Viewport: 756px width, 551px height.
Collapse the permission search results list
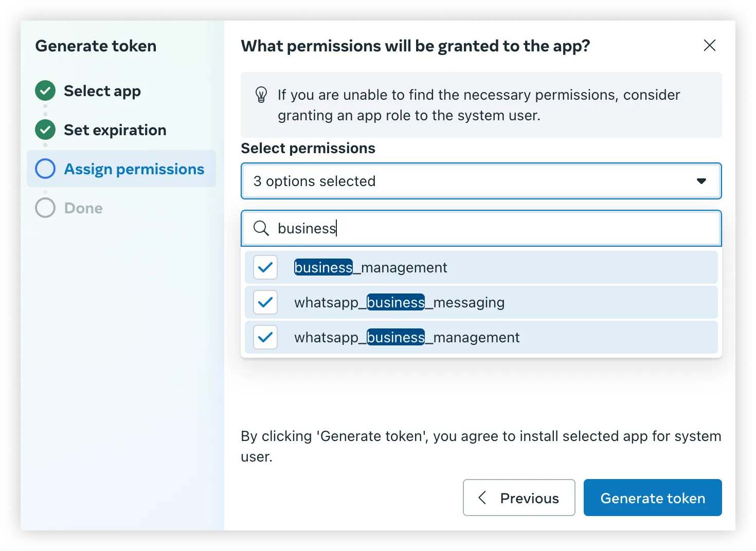[701, 181]
